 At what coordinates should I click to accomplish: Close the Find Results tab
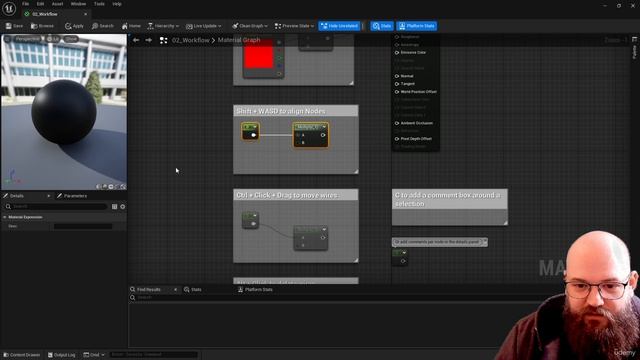[x=176, y=289]
